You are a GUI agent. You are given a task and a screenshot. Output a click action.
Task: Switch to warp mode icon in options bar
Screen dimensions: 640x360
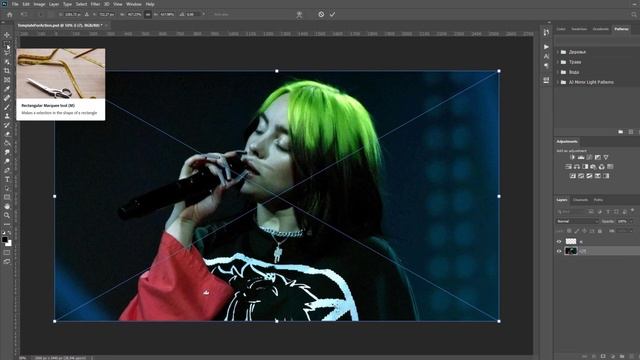[299, 14]
